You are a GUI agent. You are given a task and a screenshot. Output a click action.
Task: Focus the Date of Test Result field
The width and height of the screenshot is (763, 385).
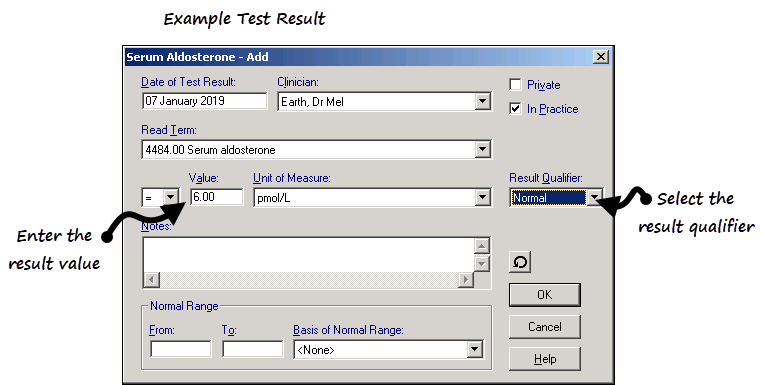pos(204,101)
